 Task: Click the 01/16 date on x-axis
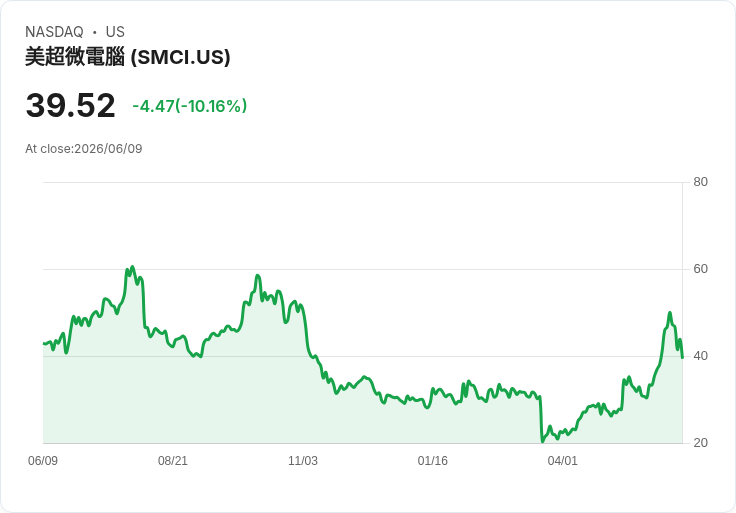pos(433,460)
